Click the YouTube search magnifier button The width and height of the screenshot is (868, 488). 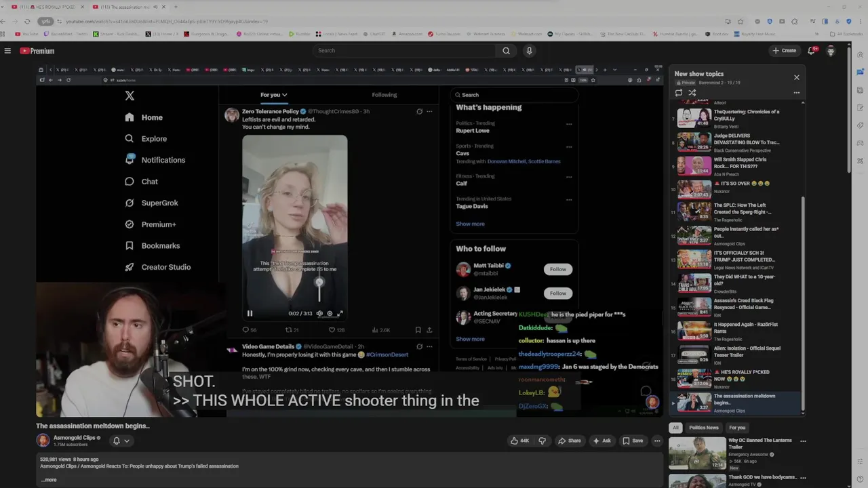coord(506,51)
